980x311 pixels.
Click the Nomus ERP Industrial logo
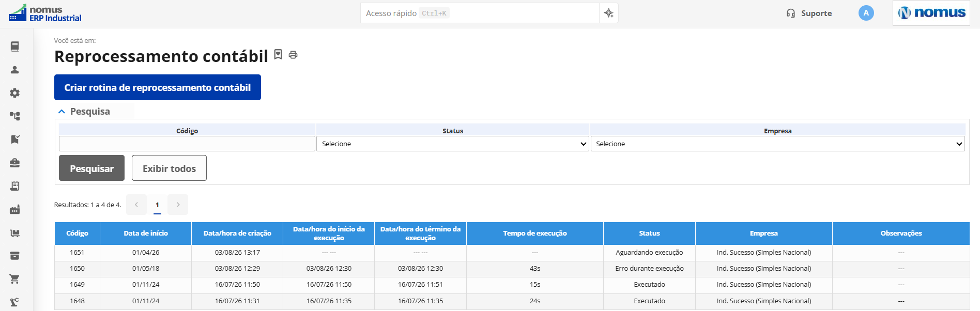pos(45,13)
